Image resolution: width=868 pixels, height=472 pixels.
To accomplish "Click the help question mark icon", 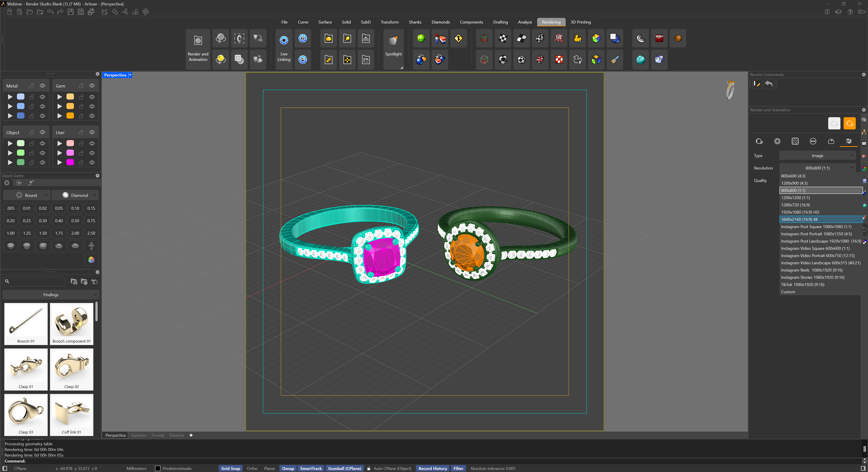I will [x=850, y=12].
